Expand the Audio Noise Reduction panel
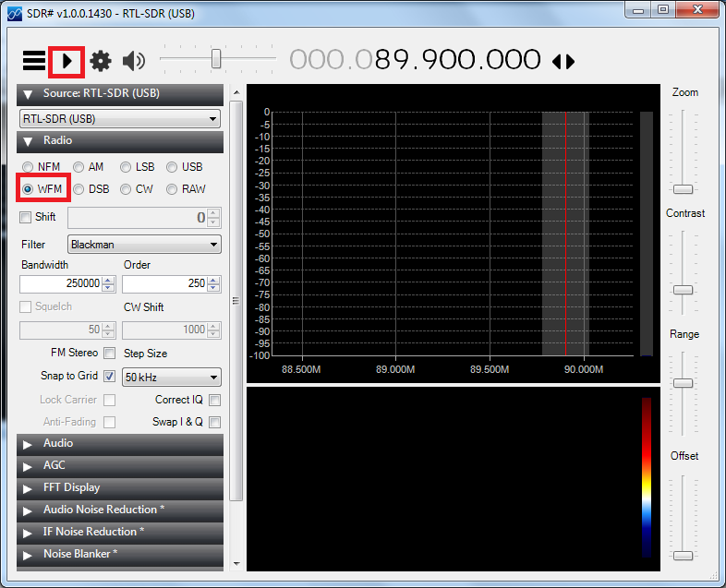 [120, 510]
